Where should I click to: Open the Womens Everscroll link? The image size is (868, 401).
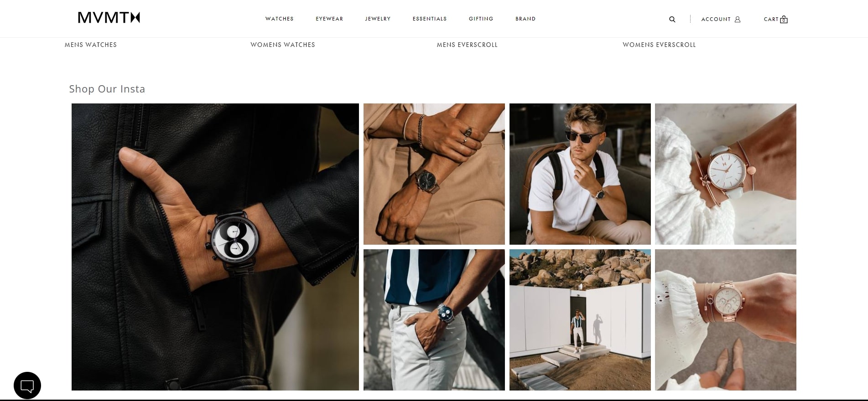[659, 45]
